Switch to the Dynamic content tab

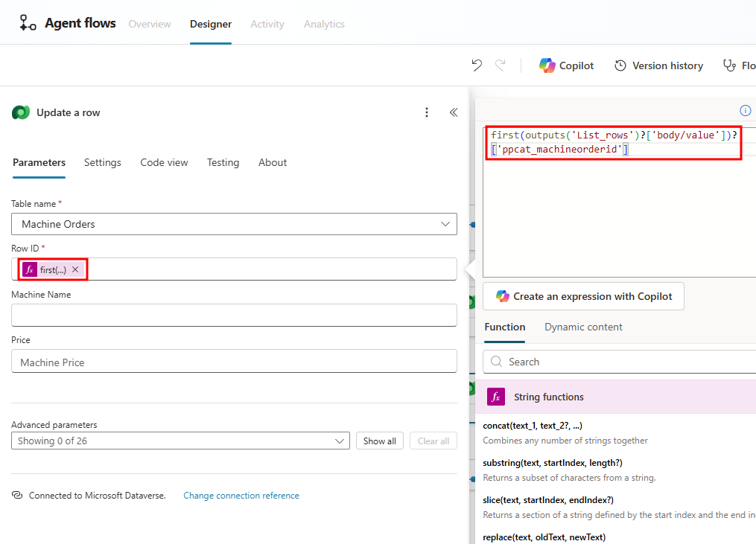point(583,327)
